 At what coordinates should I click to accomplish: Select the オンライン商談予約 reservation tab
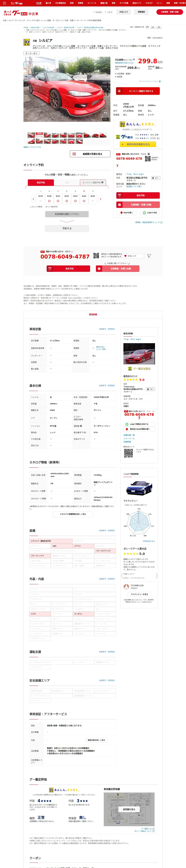(x=93, y=183)
